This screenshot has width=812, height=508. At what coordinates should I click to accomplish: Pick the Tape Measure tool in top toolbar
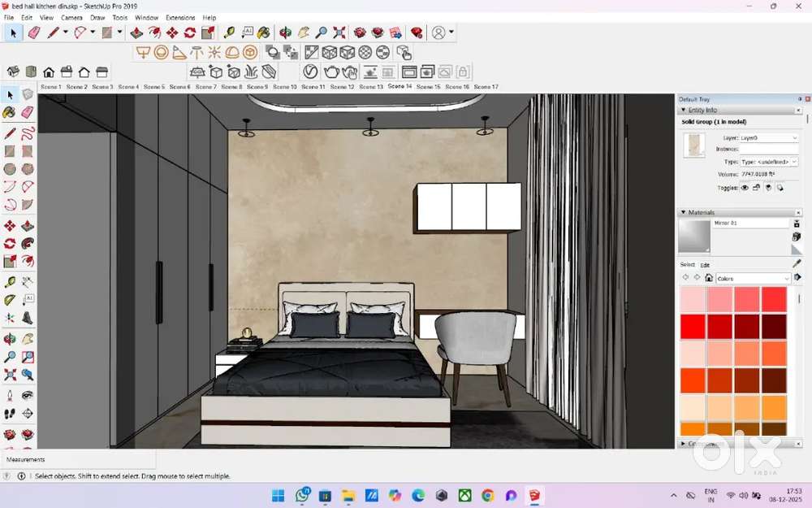[x=229, y=33]
